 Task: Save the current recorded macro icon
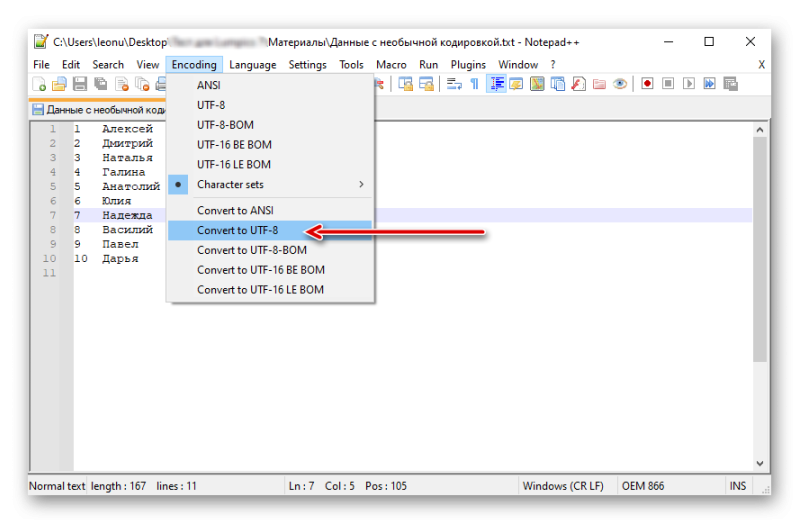point(731,84)
